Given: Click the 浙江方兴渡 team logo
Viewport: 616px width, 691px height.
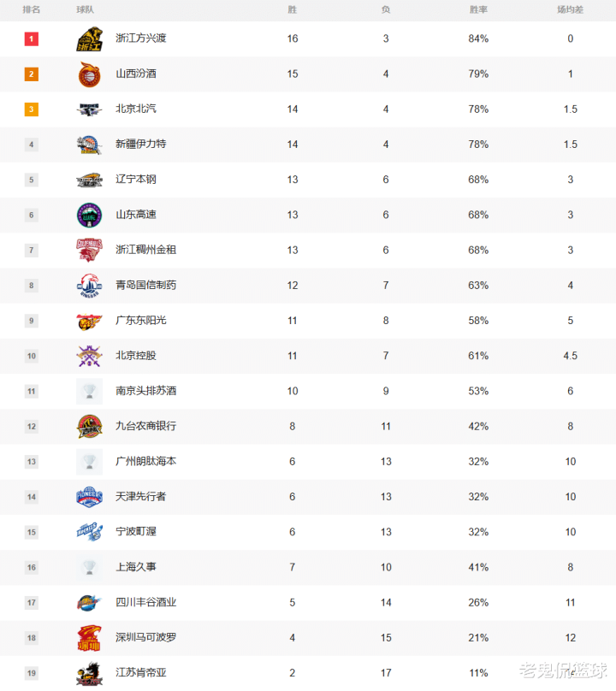Looking at the screenshot, I should pyautogui.click(x=90, y=38).
